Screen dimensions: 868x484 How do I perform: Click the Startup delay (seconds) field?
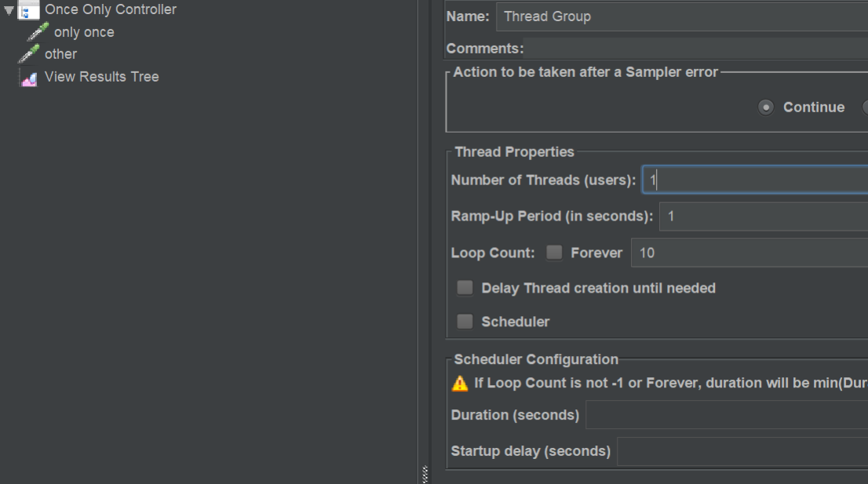(742, 451)
